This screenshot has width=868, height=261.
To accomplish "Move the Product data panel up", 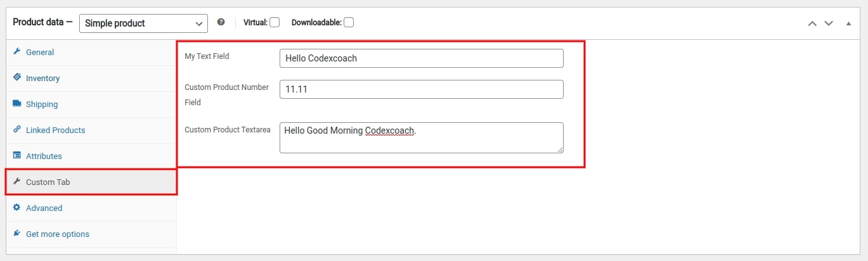I will click(x=812, y=23).
